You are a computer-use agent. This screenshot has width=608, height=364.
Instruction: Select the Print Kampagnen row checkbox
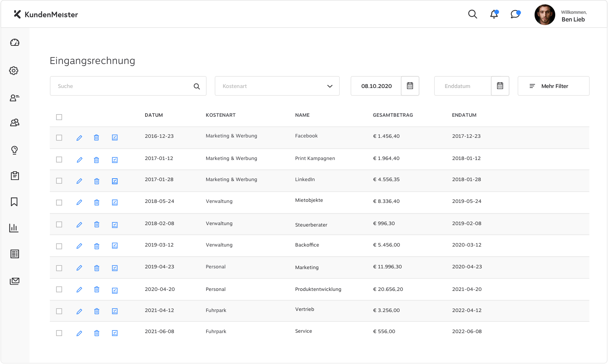tap(59, 160)
